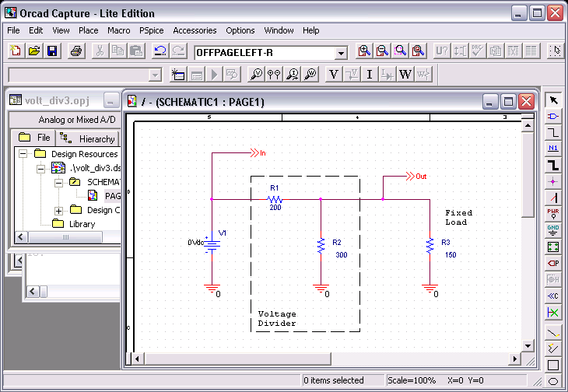This screenshot has width=568, height=392.
Task: Collapse the Design Resources folder
Action: pos(23,154)
